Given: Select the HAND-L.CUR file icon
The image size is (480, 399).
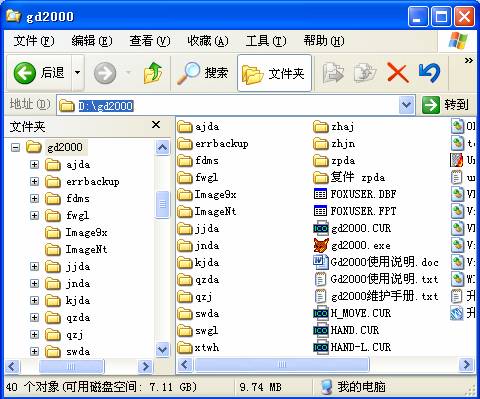Looking at the screenshot, I should pyautogui.click(x=321, y=347).
